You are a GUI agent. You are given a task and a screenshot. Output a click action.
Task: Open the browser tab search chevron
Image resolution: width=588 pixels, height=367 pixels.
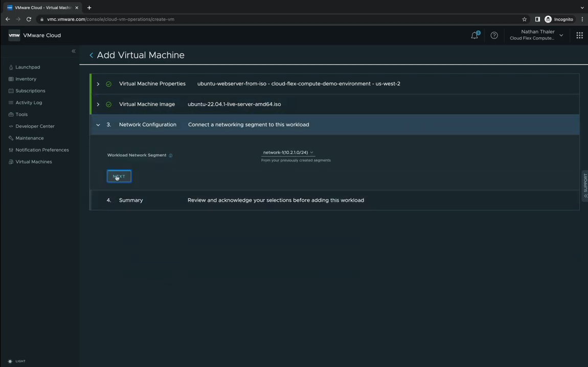582,8
